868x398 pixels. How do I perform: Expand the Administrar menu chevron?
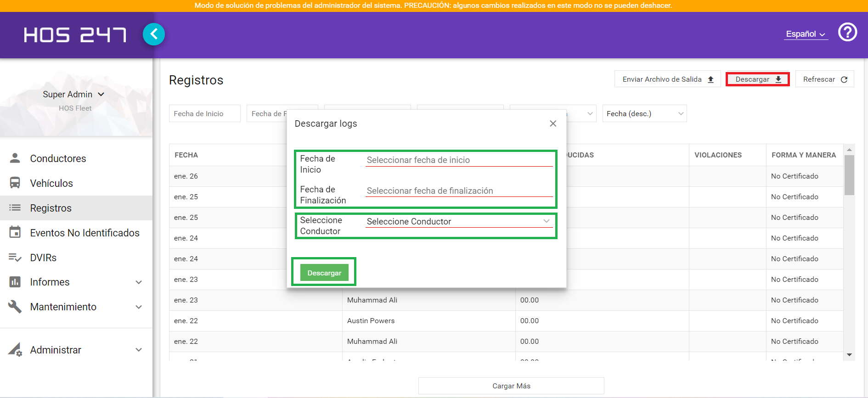[139, 350]
